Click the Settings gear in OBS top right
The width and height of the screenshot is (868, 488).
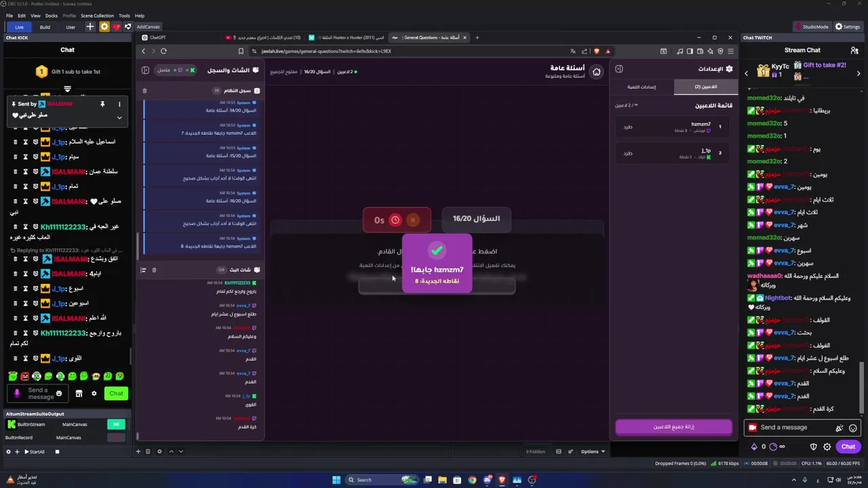pos(848,27)
